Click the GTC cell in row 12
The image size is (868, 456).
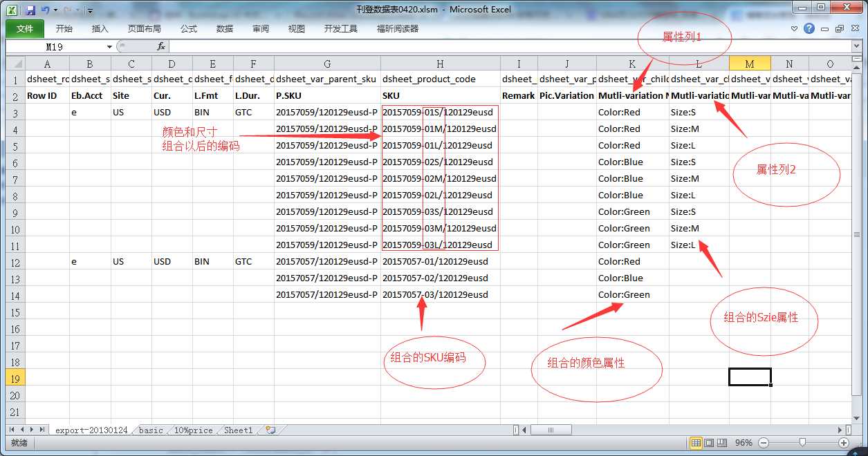(x=253, y=261)
